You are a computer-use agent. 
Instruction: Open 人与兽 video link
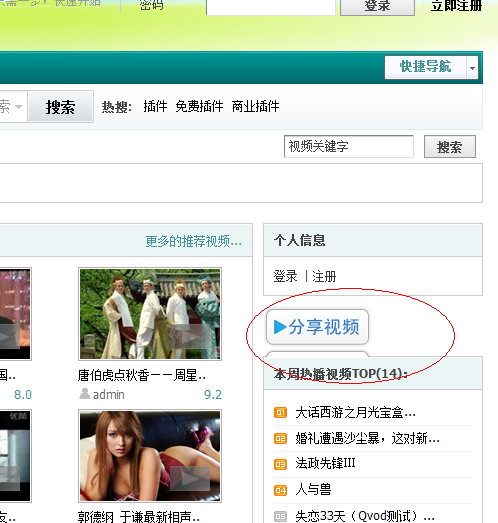pyautogui.click(x=313, y=490)
